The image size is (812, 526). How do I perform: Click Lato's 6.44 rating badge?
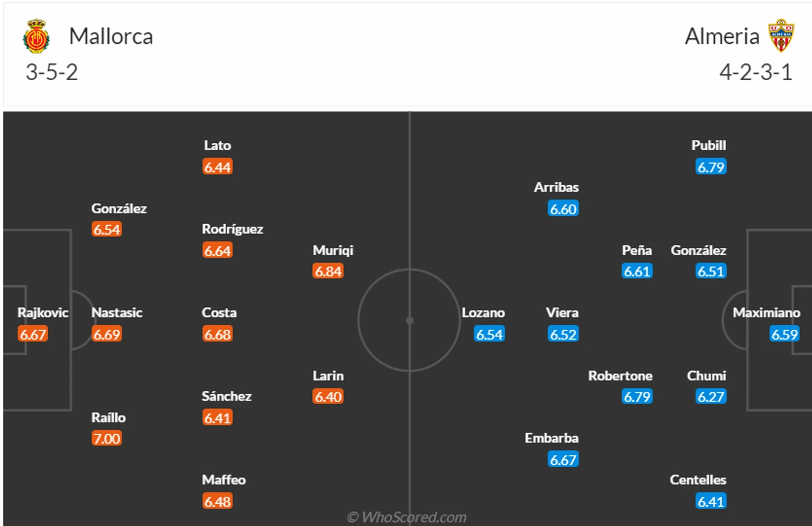217,167
